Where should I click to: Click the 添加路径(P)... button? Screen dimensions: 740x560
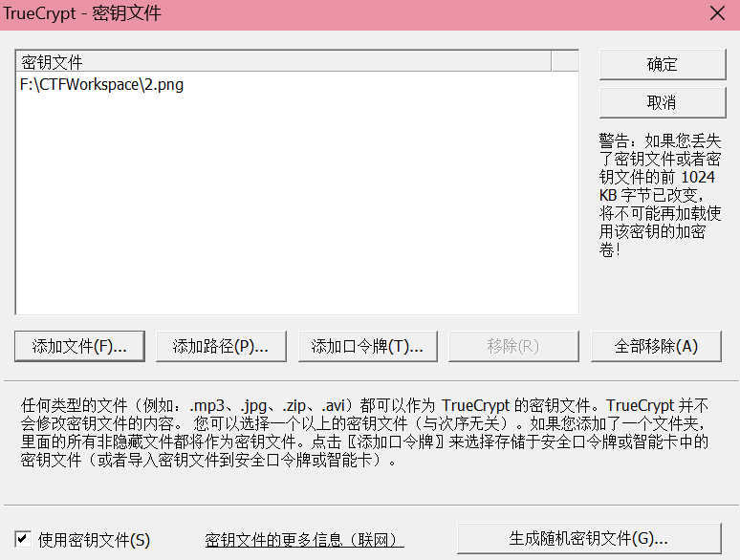(x=221, y=346)
